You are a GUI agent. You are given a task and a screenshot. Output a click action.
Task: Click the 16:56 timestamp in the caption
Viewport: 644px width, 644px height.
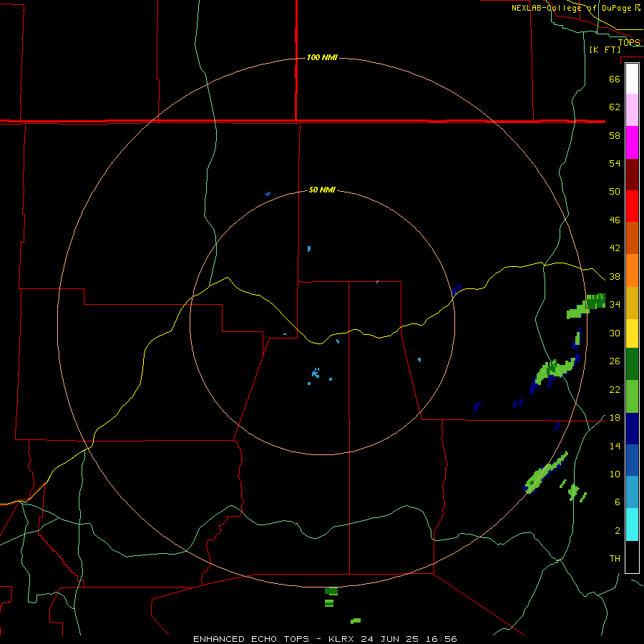(440, 639)
